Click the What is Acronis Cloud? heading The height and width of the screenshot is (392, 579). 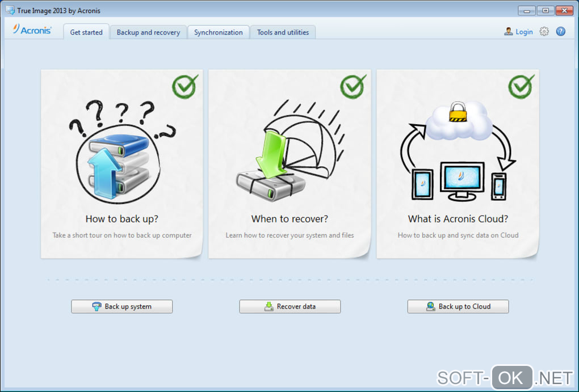[458, 219]
